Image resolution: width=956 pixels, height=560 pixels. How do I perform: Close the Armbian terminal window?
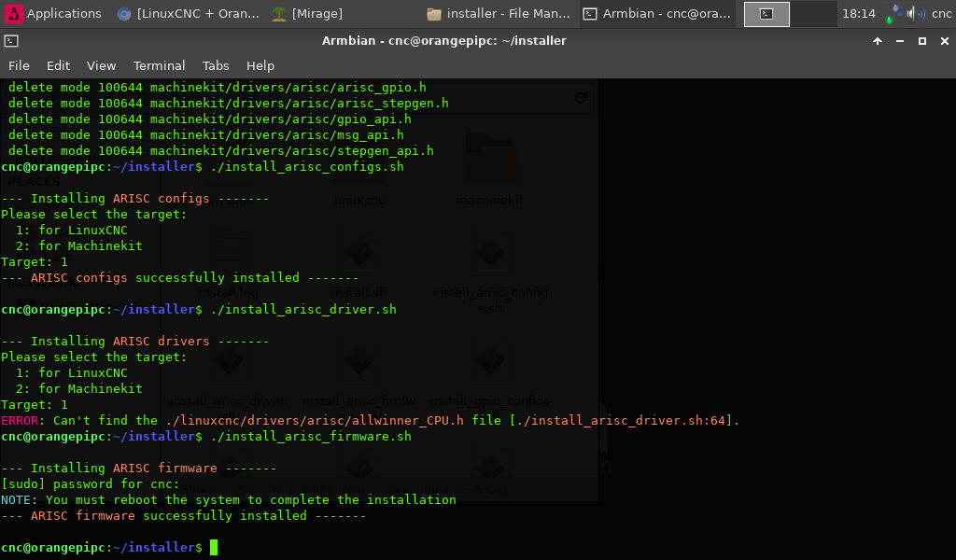(945, 41)
